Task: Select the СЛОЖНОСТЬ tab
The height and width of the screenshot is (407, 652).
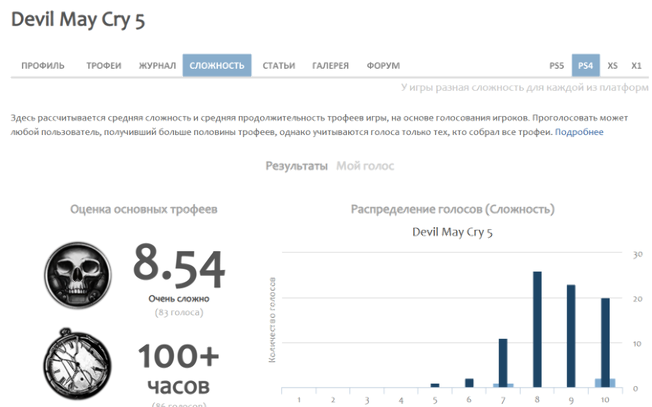Action: tap(217, 65)
